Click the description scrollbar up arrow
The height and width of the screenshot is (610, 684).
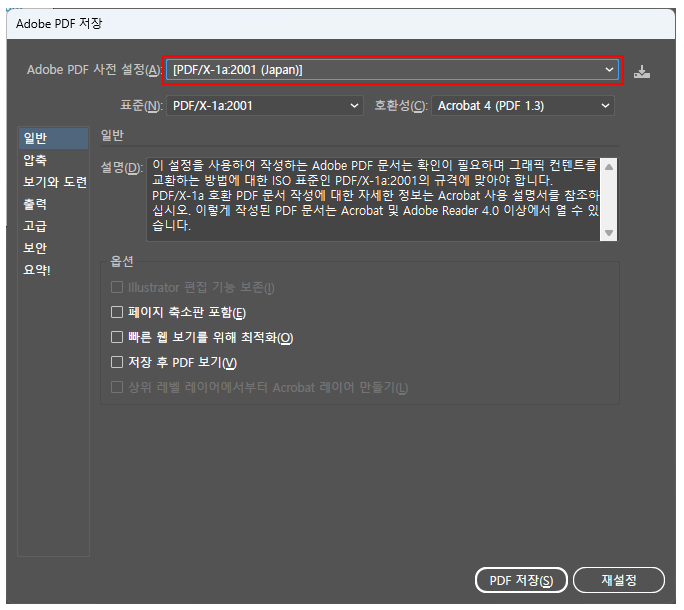point(609,165)
